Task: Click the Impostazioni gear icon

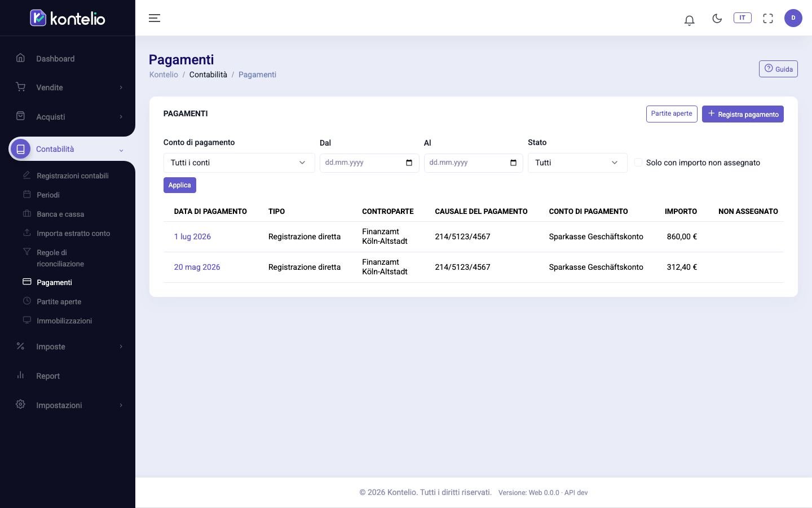Action: point(20,404)
